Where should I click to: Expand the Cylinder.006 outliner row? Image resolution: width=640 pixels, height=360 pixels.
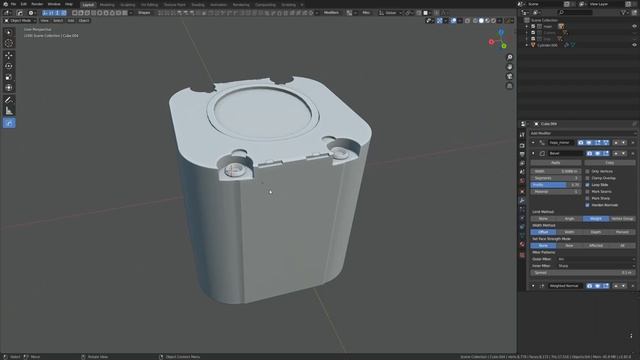point(527,45)
